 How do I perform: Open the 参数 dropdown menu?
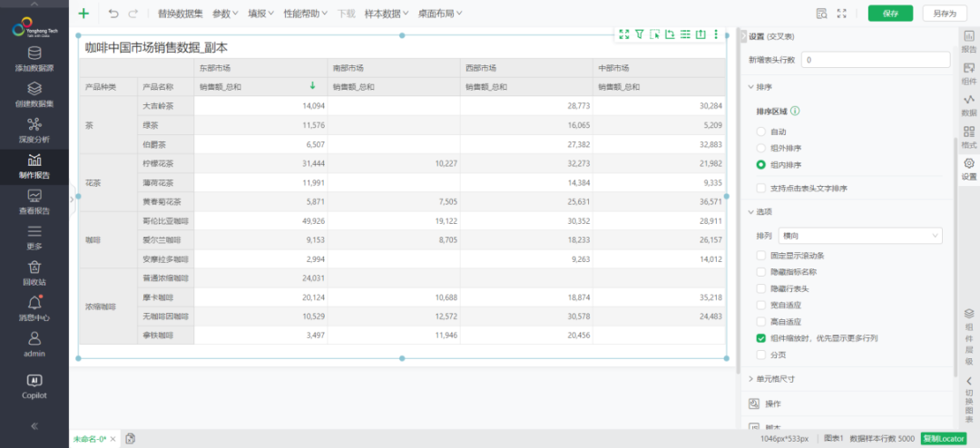click(x=225, y=13)
